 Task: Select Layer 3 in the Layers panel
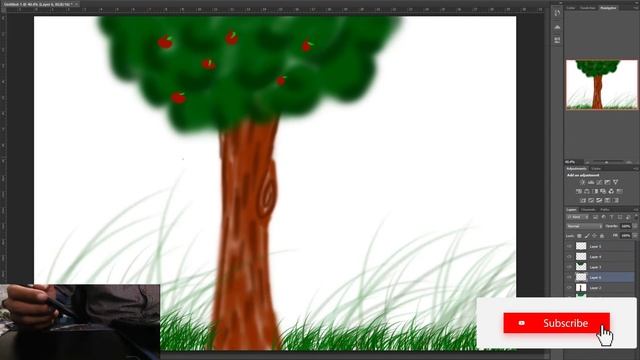600,267
